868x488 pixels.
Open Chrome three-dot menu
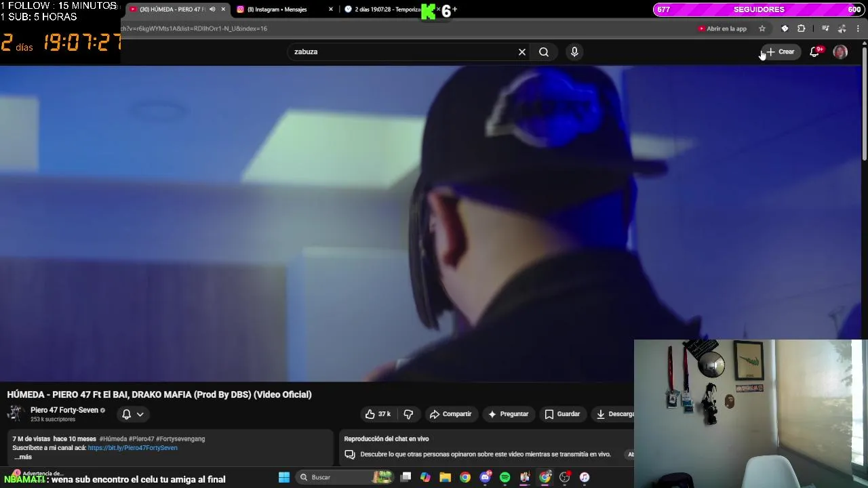click(x=859, y=28)
